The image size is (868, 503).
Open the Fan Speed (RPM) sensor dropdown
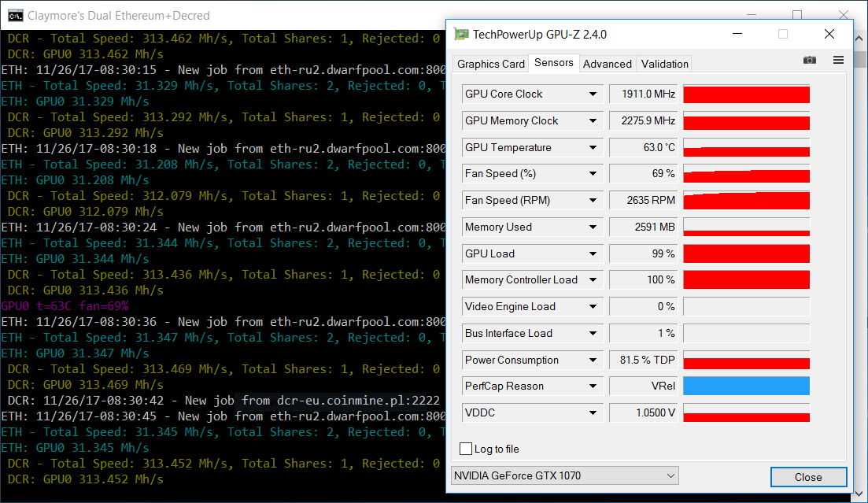593,201
